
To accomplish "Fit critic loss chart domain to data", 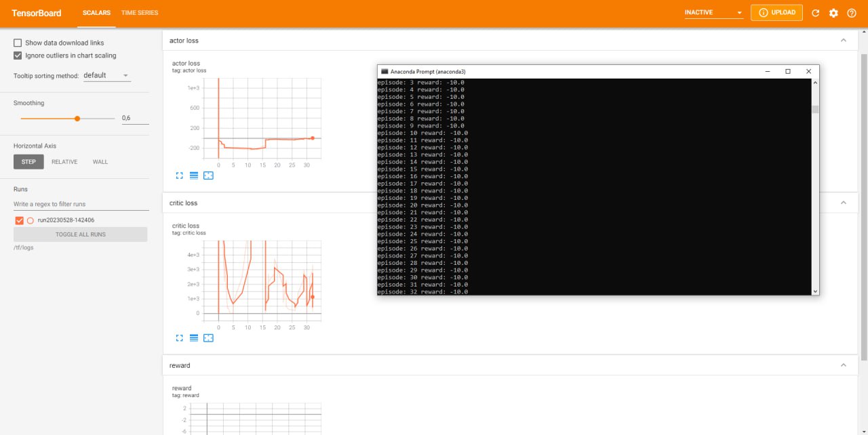I will (208, 338).
